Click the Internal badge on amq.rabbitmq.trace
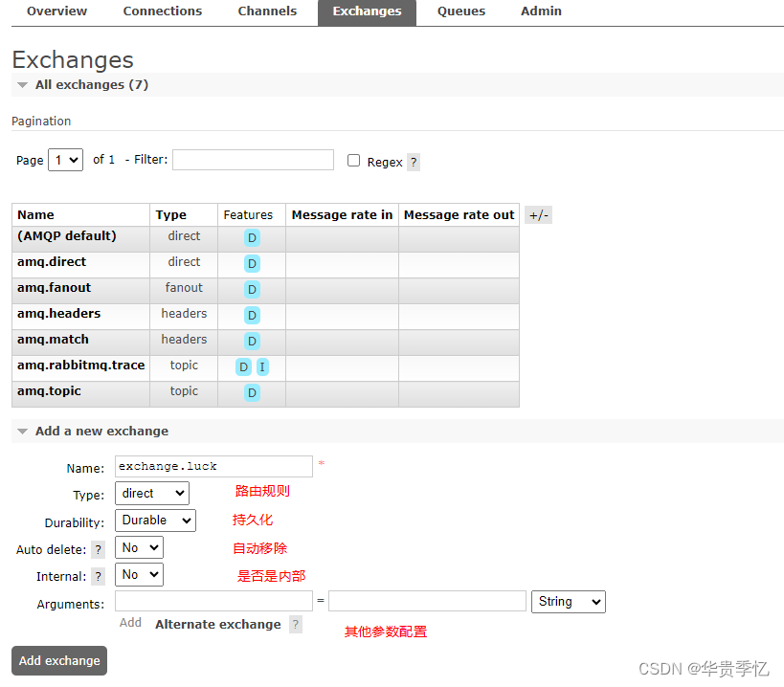Image resolution: width=784 pixels, height=687 pixels. click(x=261, y=366)
